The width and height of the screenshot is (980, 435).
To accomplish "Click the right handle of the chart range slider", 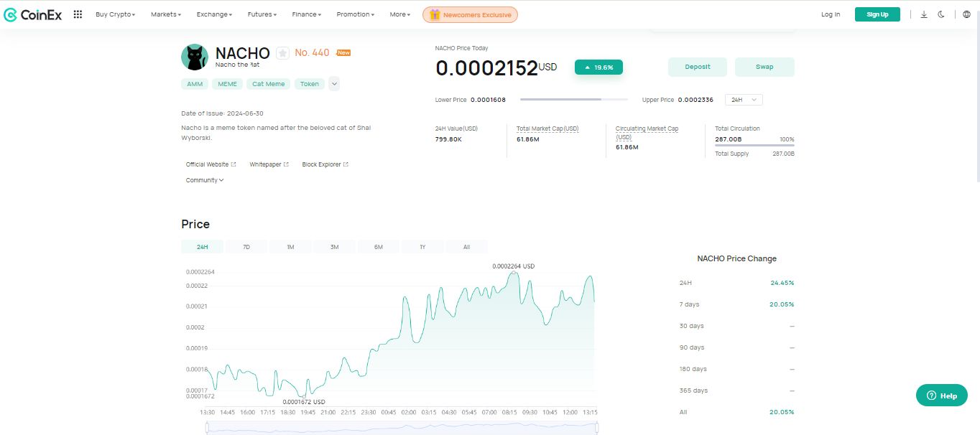I will coord(597,428).
